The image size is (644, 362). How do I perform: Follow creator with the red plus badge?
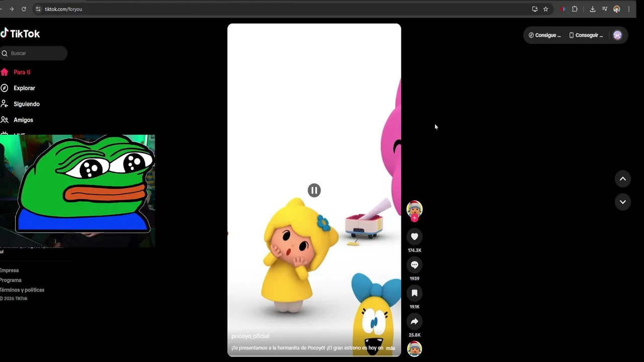click(x=415, y=218)
